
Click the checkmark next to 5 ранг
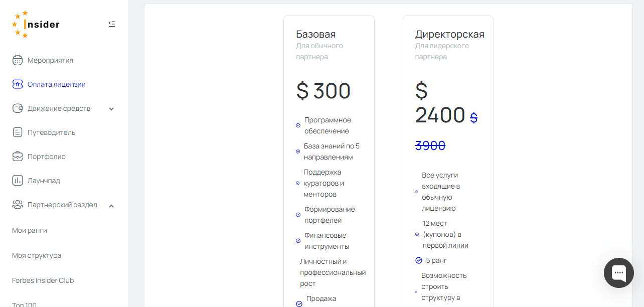(418, 260)
